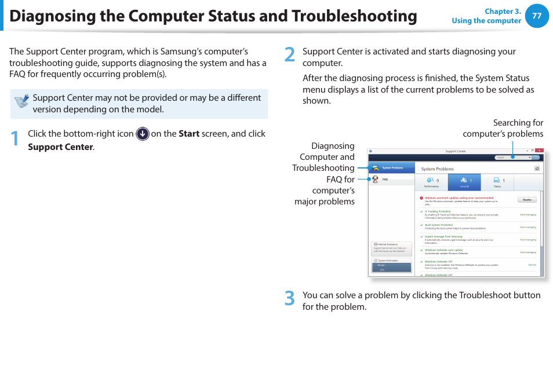Switch to the Security tab
The image size is (553, 392).
point(464,182)
